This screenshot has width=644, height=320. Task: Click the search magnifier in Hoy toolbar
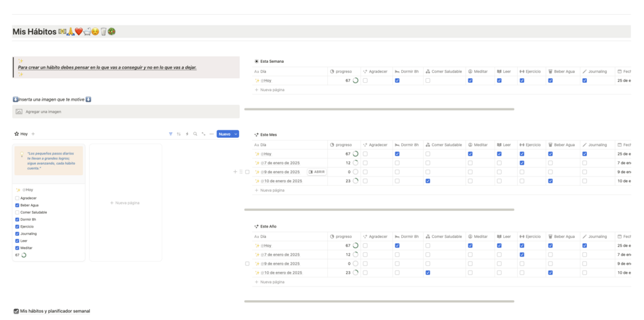[195, 134]
